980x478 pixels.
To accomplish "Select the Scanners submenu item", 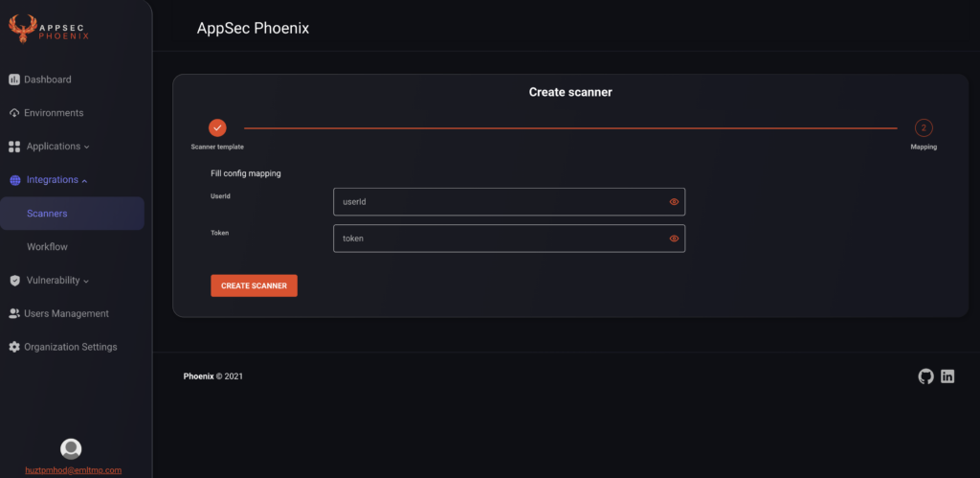I will [x=72, y=214].
